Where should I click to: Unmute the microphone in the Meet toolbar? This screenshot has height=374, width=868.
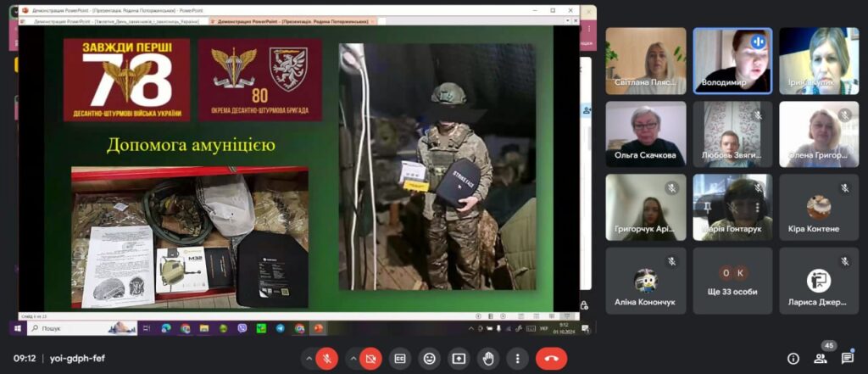pos(326,359)
